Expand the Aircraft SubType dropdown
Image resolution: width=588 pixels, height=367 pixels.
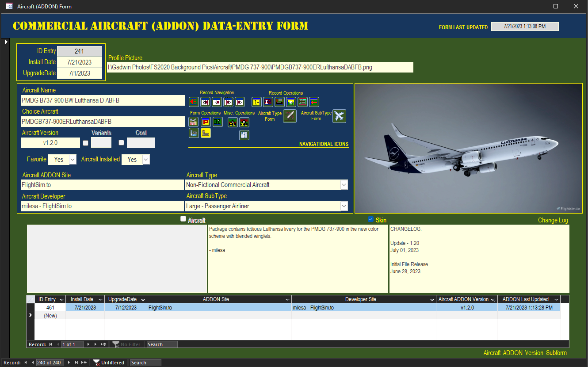pyautogui.click(x=344, y=206)
